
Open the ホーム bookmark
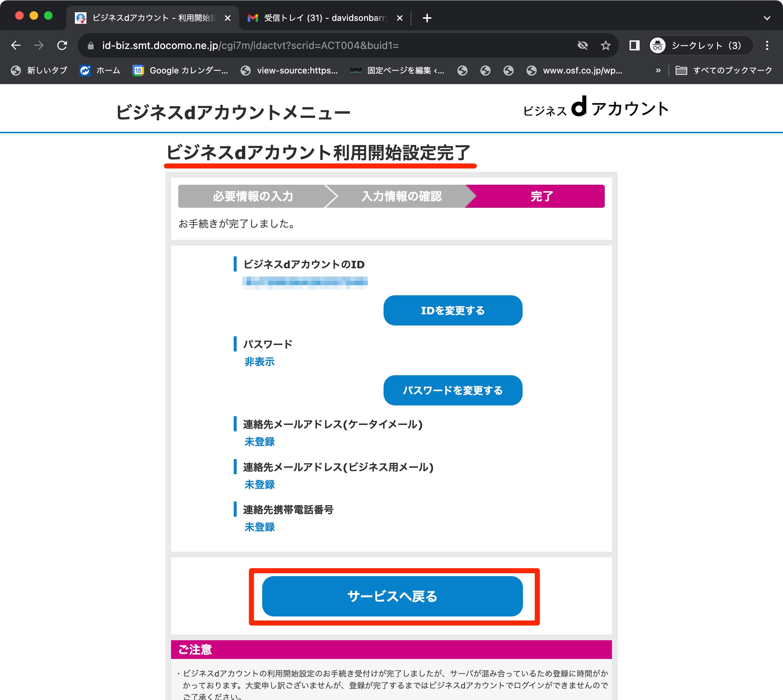pos(100,70)
